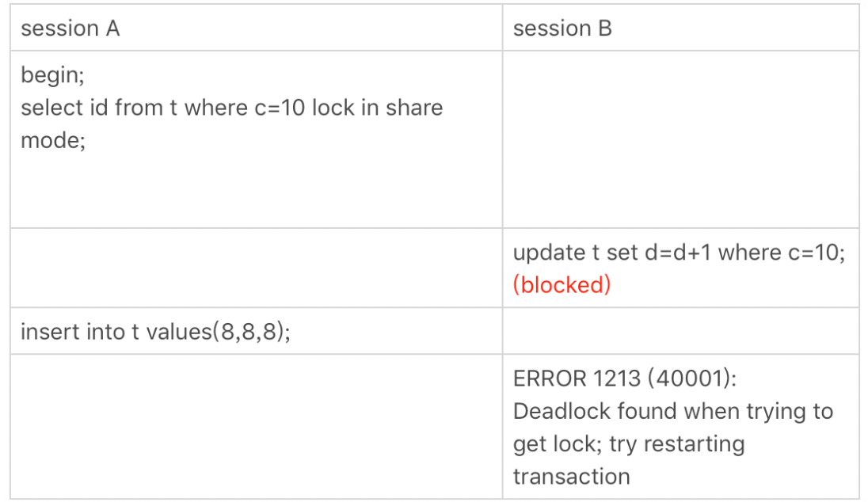Click the empty session B cell beside the select query

(x=680, y=139)
